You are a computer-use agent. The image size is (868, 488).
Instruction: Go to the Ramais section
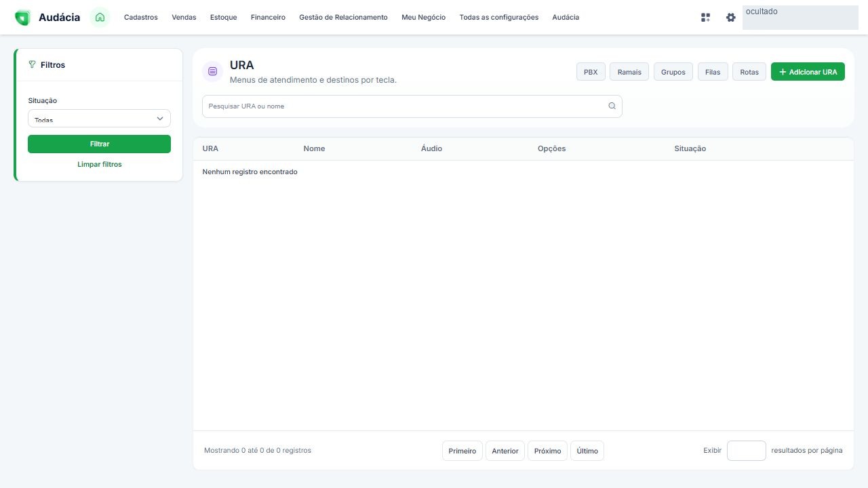pyautogui.click(x=629, y=72)
